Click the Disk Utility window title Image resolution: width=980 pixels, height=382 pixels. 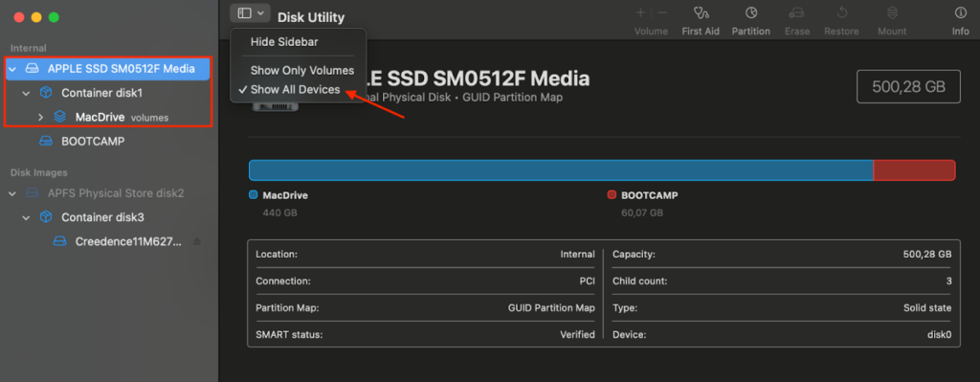click(311, 17)
